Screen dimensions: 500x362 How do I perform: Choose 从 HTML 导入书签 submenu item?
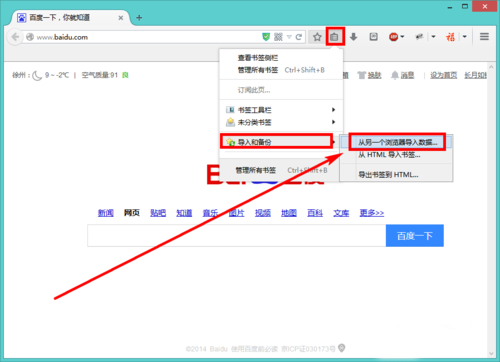(x=389, y=155)
